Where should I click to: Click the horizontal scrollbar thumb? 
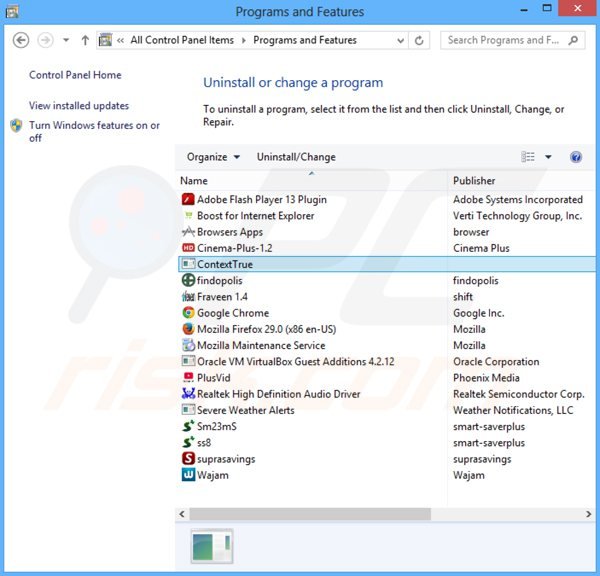[310, 514]
